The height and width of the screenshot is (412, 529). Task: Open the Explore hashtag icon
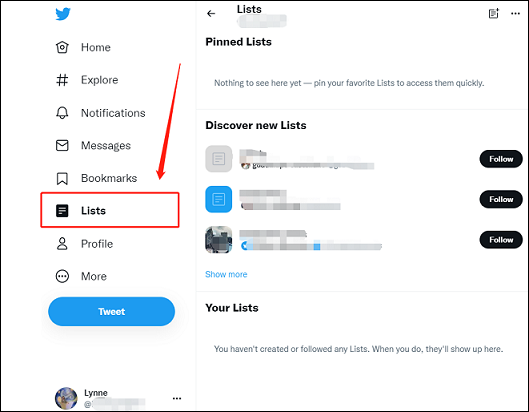point(62,80)
